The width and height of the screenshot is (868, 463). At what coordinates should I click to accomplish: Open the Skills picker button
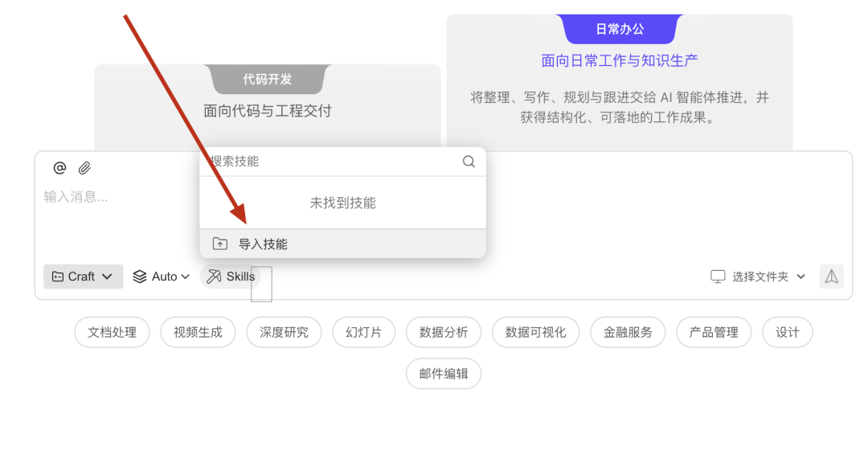click(231, 277)
